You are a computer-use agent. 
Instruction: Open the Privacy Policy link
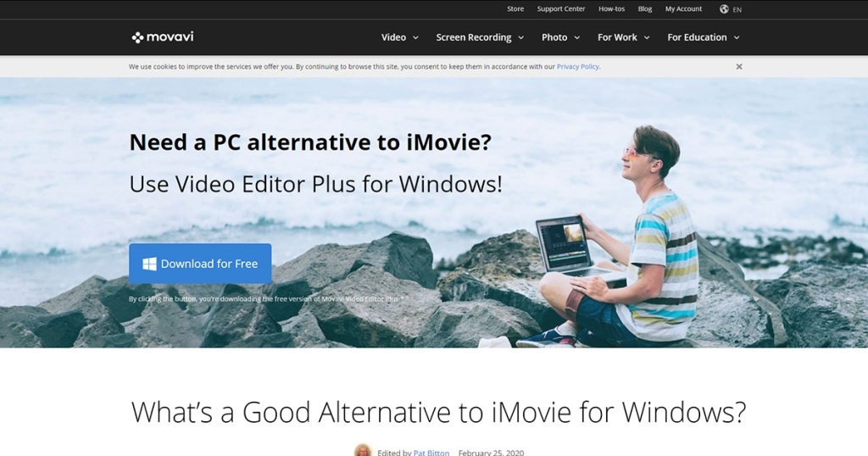(x=577, y=66)
